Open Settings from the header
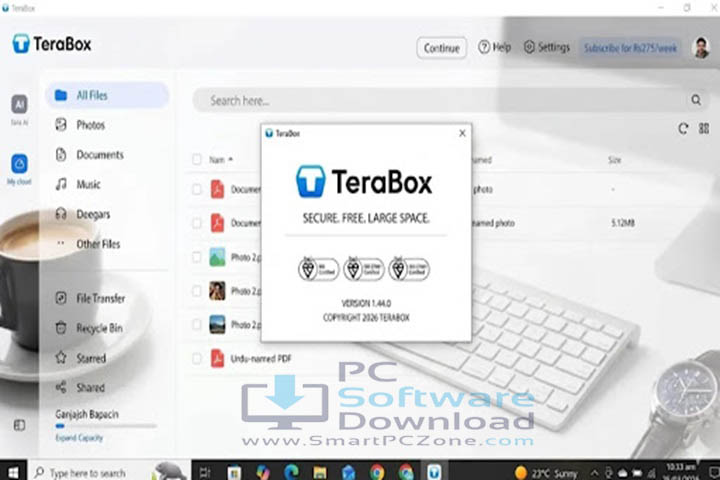 (546, 47)
